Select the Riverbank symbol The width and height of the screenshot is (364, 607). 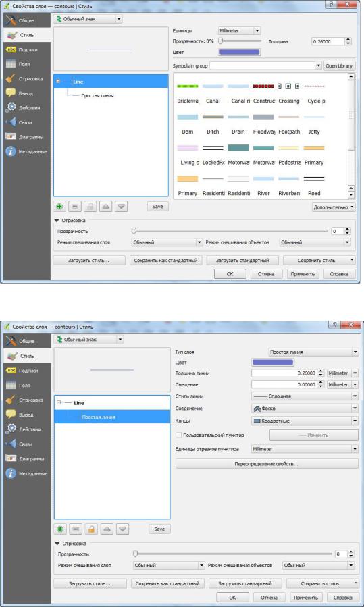tap(289, 186)
